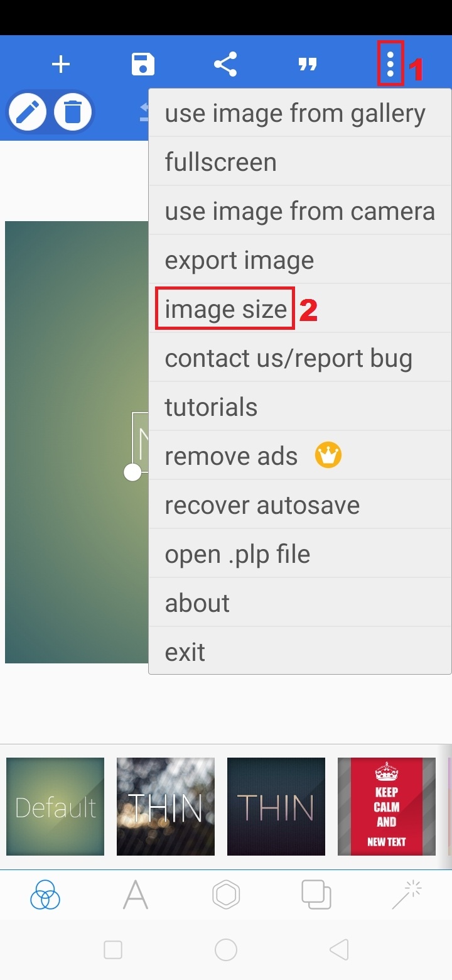Viewport: 452px width, 980px height.
Task: Open the text tab with letter A
Action: point(136,895)
